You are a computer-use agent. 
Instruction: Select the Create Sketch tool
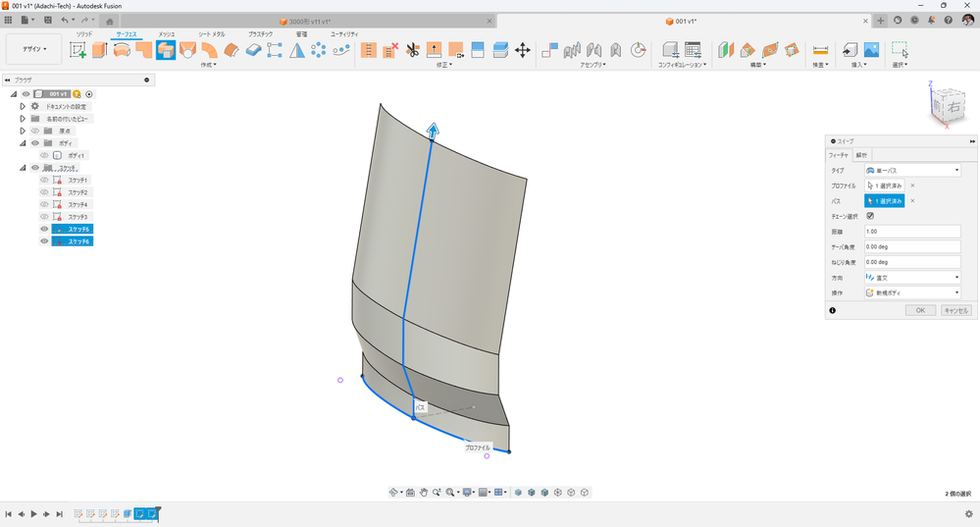(77, 50)
